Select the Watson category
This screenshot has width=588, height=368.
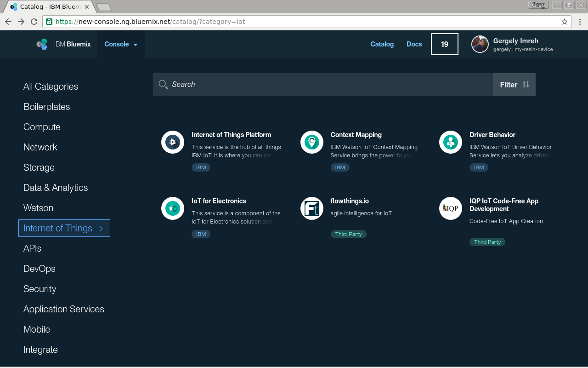(x=38, y=208)
